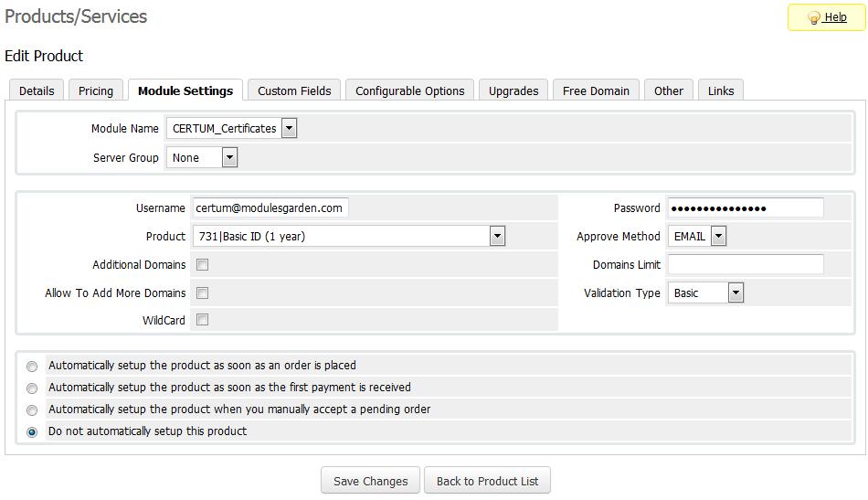Switch to the Details tab
Screen dimensions: 868x500
(x=37, y=90)
